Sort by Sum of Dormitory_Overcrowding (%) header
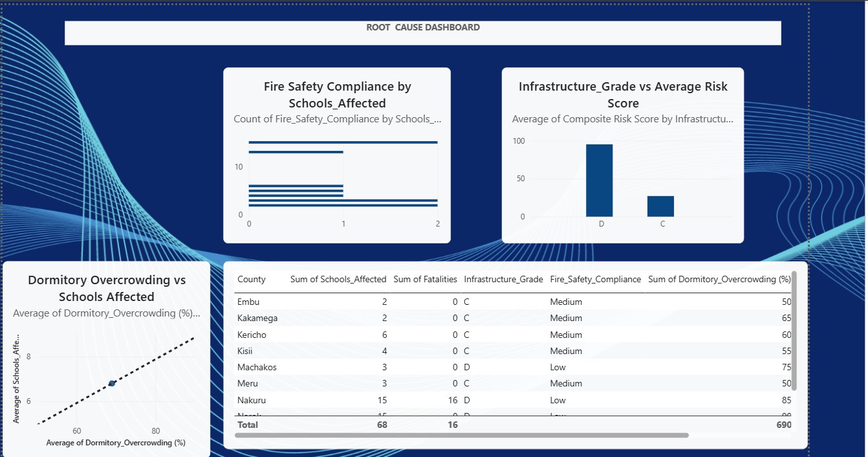Screen dimensions: 868x457 click(x=719, y=280)
